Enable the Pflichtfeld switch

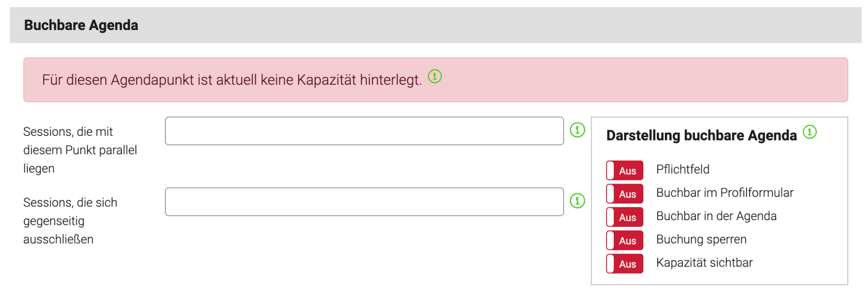coord(625,170)
